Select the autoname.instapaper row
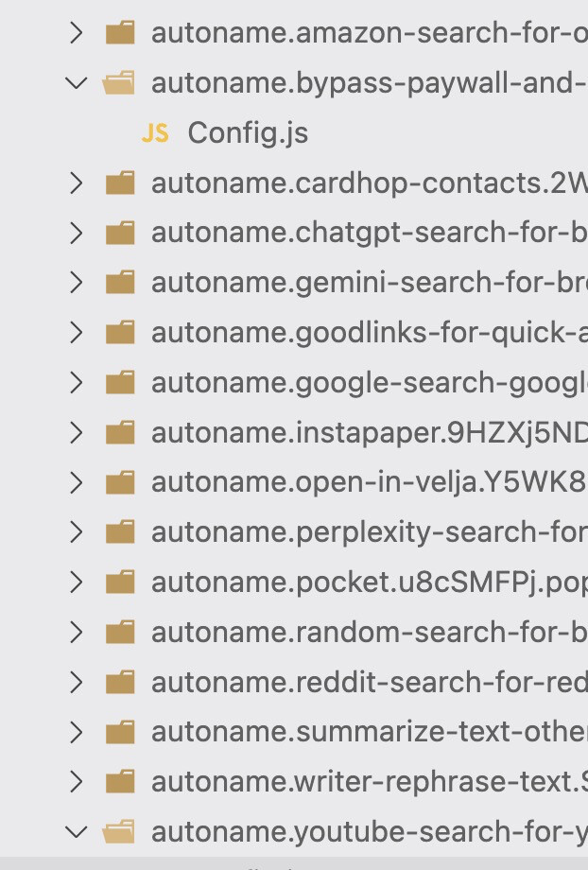This screenshot has width=588, height=870. point(294,433)
